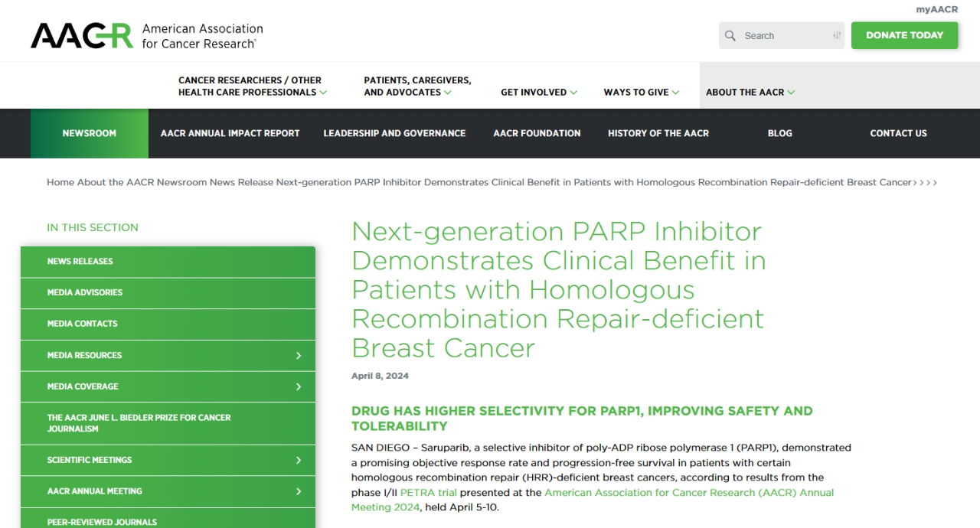
Task: Select the Newsroom tab
Action: click(x=90, y=133)
